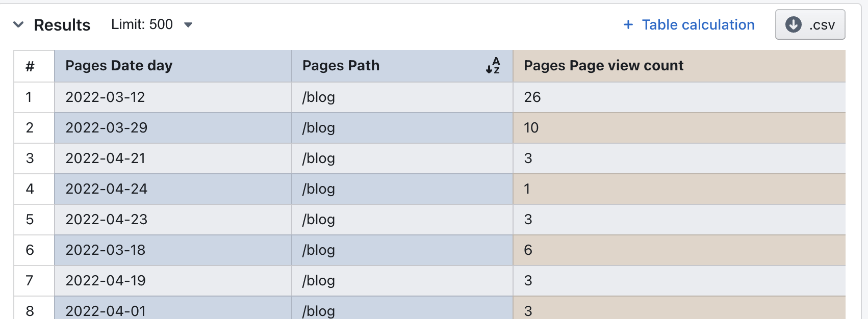Select date cell 2022-04-19
The height and width of the screenshot is (319, 868).
point(106,280)
